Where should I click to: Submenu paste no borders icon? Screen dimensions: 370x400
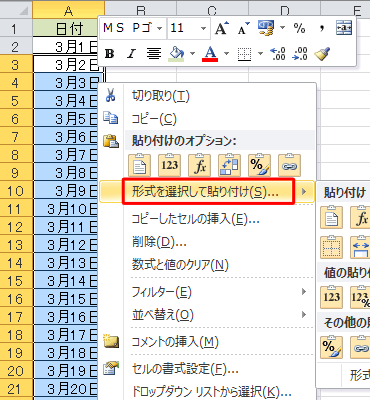coord(331,247)
